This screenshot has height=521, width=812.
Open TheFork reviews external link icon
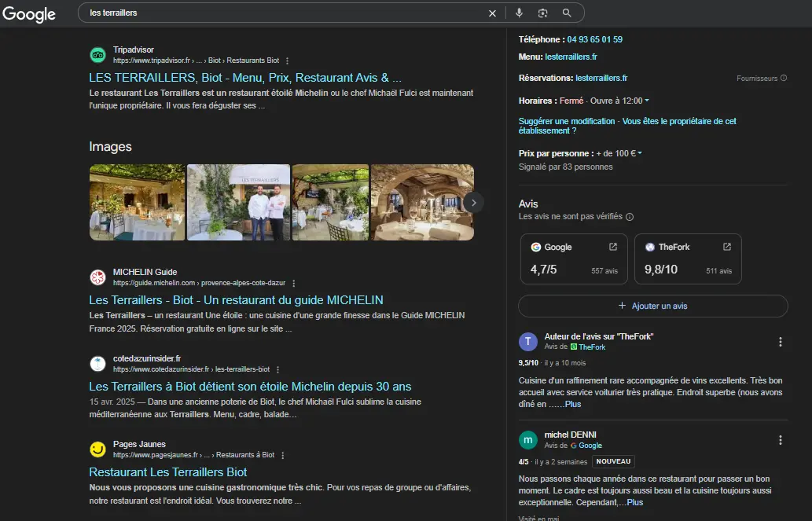point(727,247)
